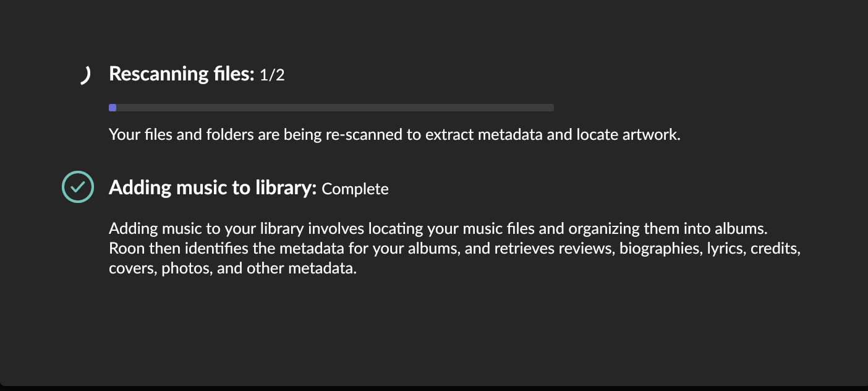Click the re-scanned files description sentence

[394, 134]
